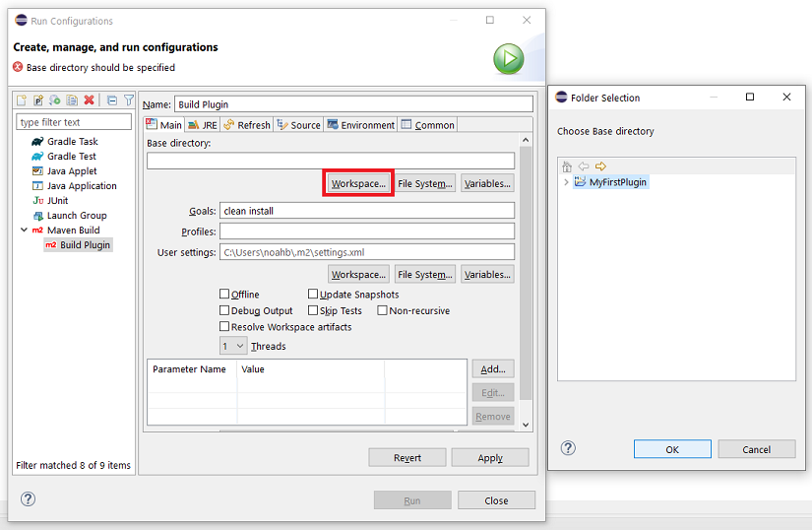The image size is (812, 530).
Task: Check Resolve Workspace artifacts option
Action: tap(224, 327)
